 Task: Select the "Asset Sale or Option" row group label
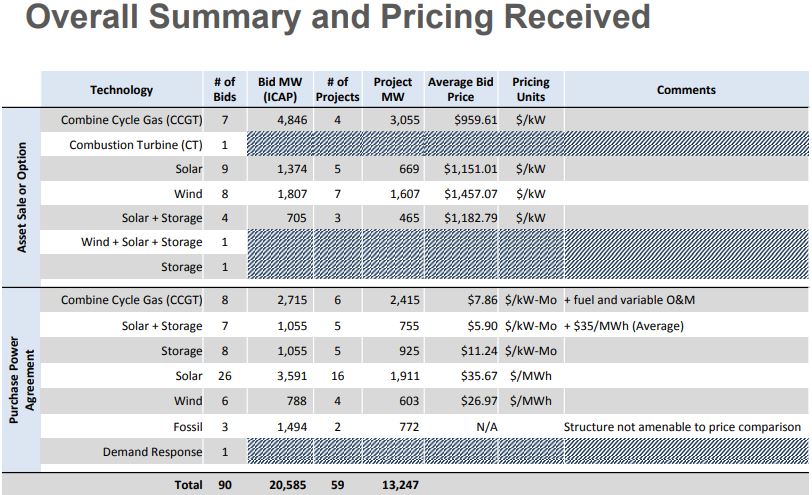pyautogui.click(x=22, y=195)
